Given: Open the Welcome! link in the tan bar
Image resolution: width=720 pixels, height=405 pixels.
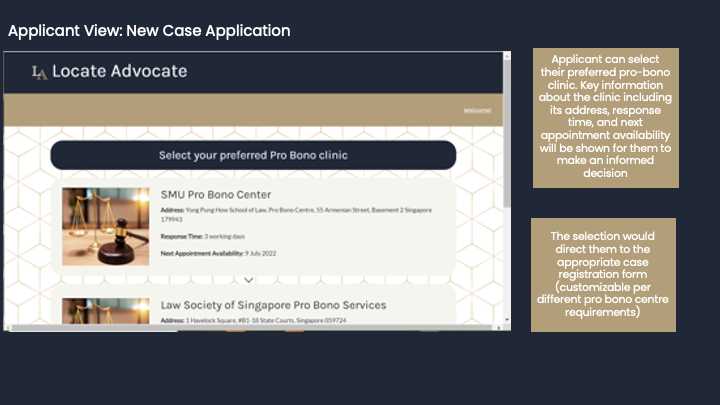Looking at the screenshot, I should [x=477, y=110].
